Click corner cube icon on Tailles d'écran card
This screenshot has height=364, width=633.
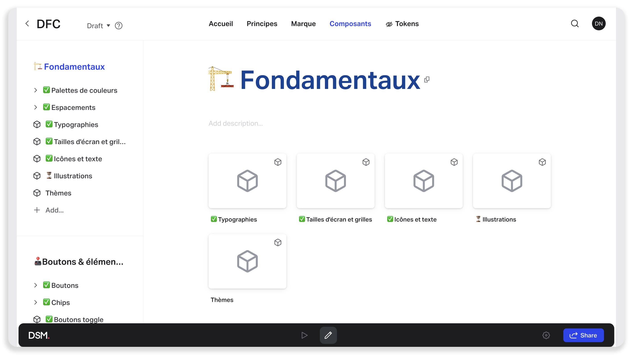pos(366,162)
